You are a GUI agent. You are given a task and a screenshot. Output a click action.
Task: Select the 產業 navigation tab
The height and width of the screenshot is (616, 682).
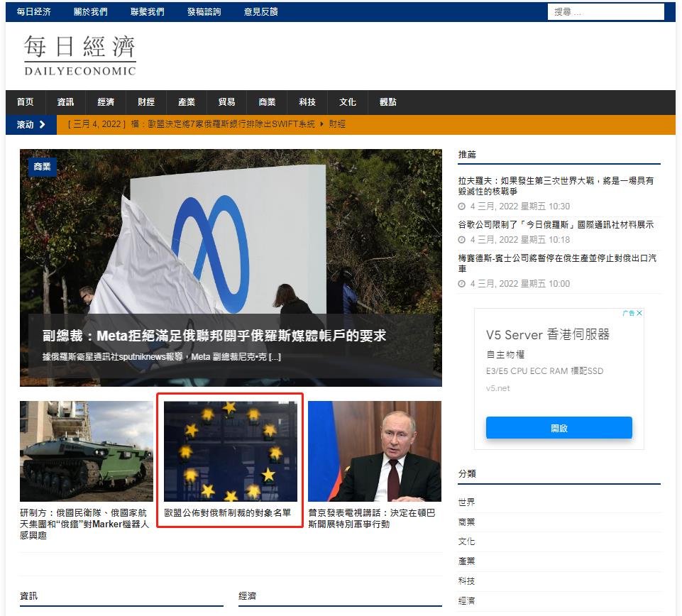[x=187, y=102]
